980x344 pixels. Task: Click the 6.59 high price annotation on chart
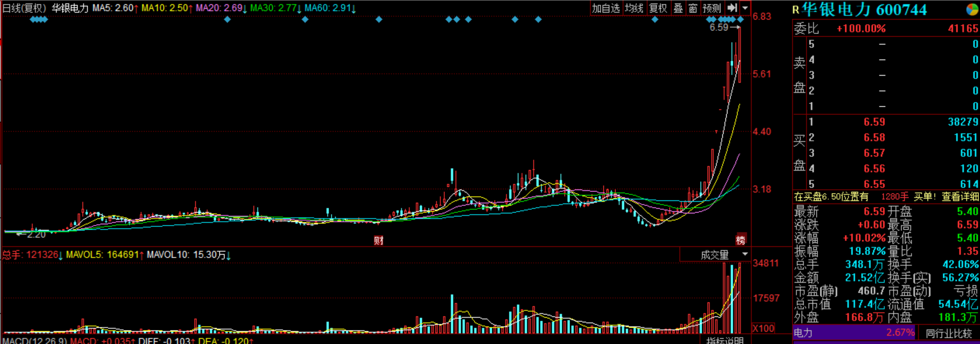coord(719,27)
